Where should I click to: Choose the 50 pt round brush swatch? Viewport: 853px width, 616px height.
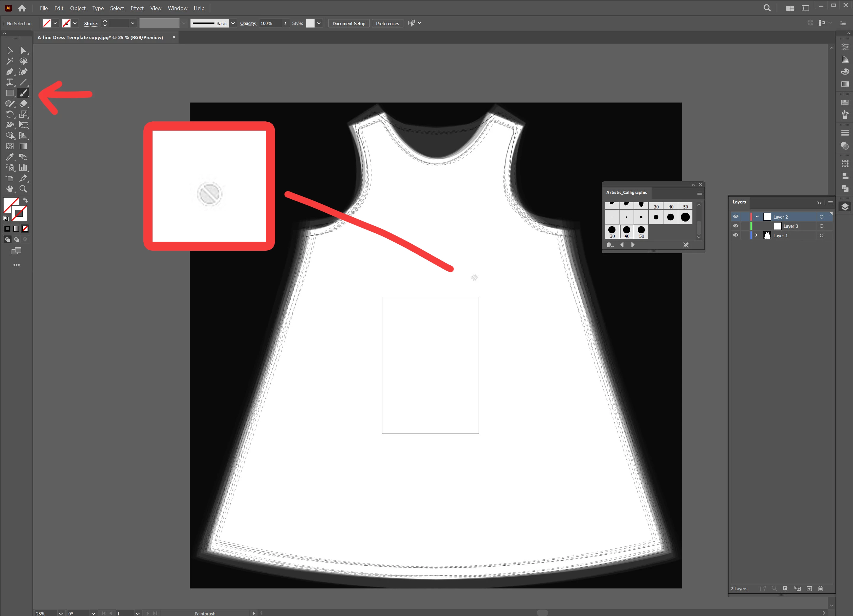(641, 231)
